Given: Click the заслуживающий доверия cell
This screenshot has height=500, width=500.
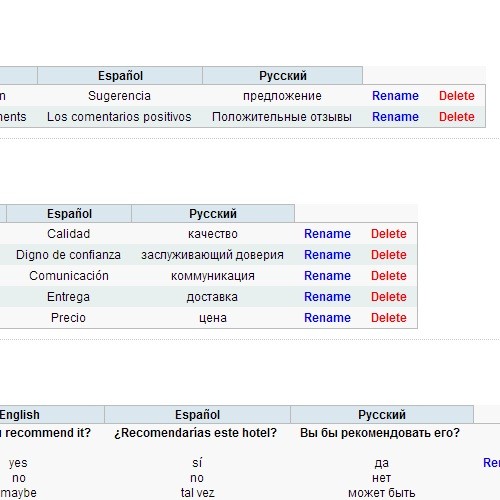Looking at the screenshot, I should pos(212,255).
